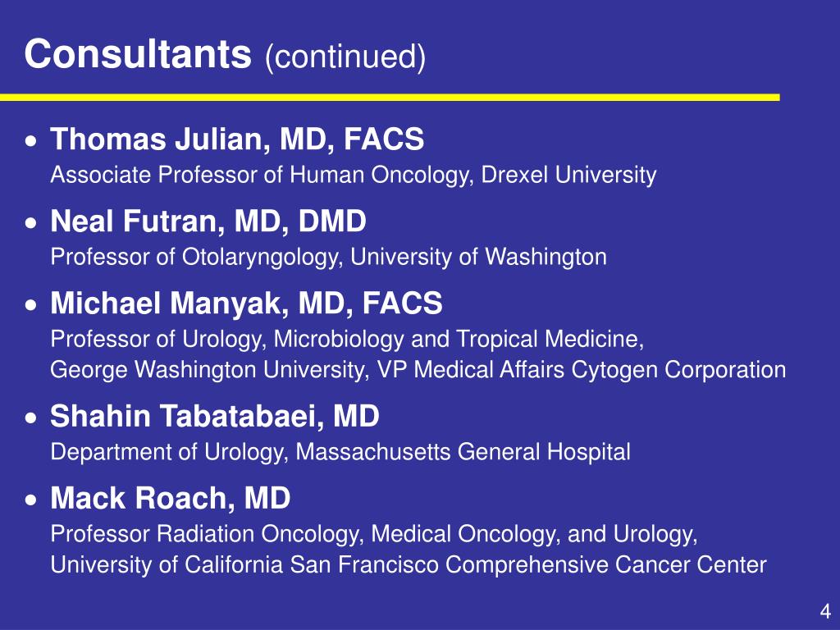This screenshot has height=630, width=840.
Task: Click 'Department of Urology, Massachusetts General Hospital'
Action: click(x=340, y=452)
